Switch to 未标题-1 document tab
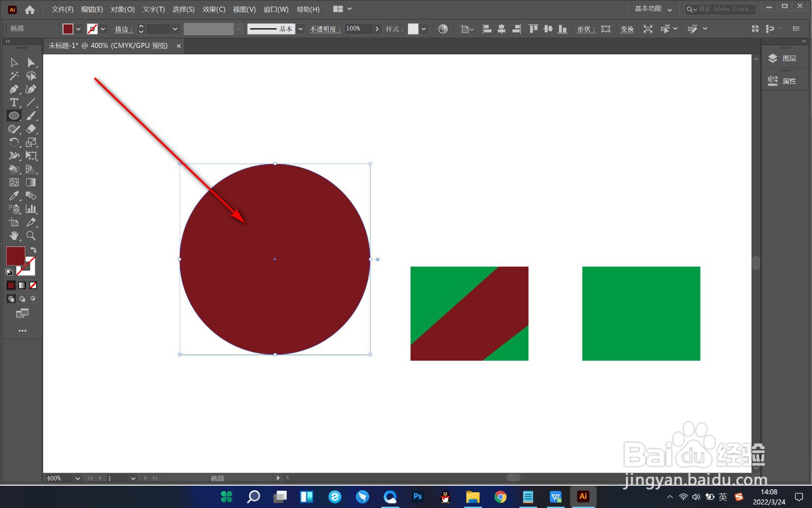The width and height of the screenshot is (812, 508). click(108, 46)
